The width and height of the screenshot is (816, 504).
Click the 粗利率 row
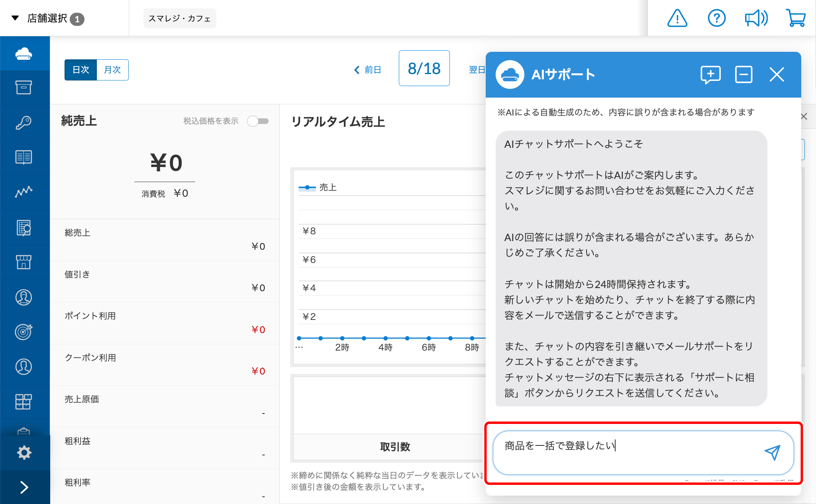(x=165, y=486)
